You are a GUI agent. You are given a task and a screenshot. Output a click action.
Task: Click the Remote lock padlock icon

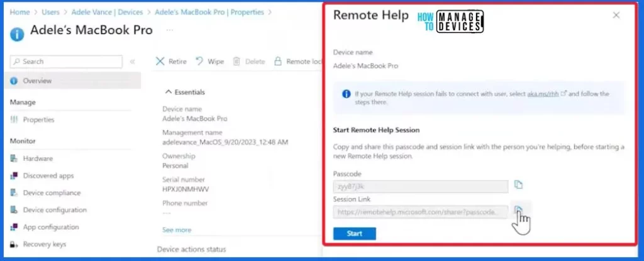point(278,61)
